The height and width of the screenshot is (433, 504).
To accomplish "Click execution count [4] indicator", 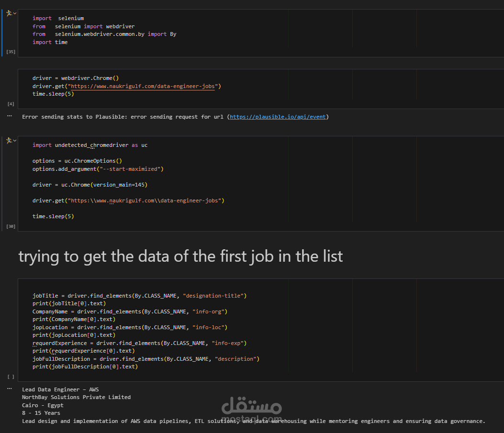I will point(11,104).
